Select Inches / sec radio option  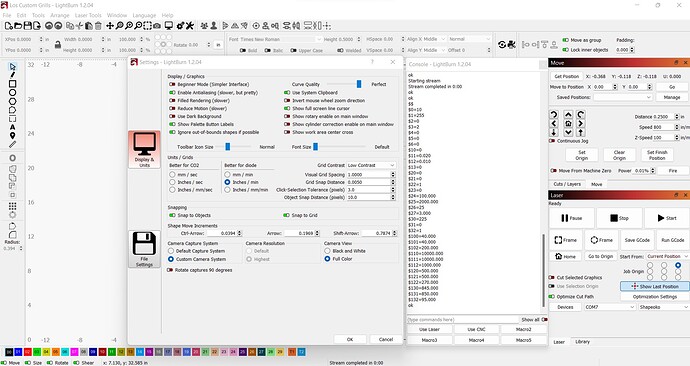pos(172,182)
